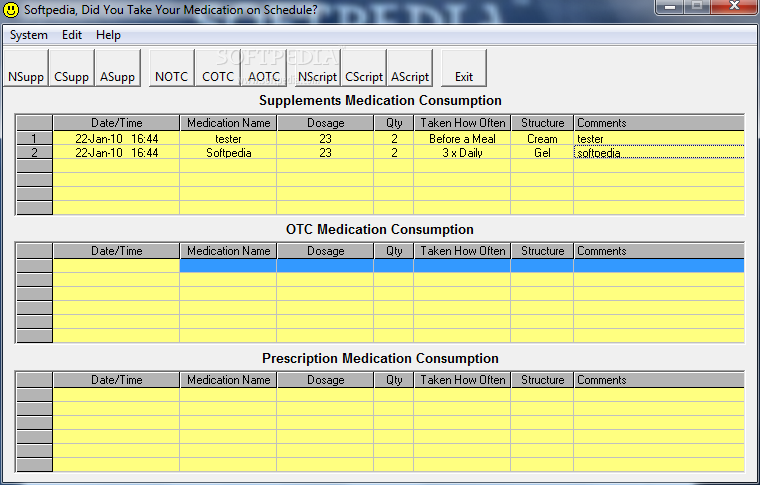Click the Prescription table Medication Name header
Screen dimensions: 760x485
point(228,380)
